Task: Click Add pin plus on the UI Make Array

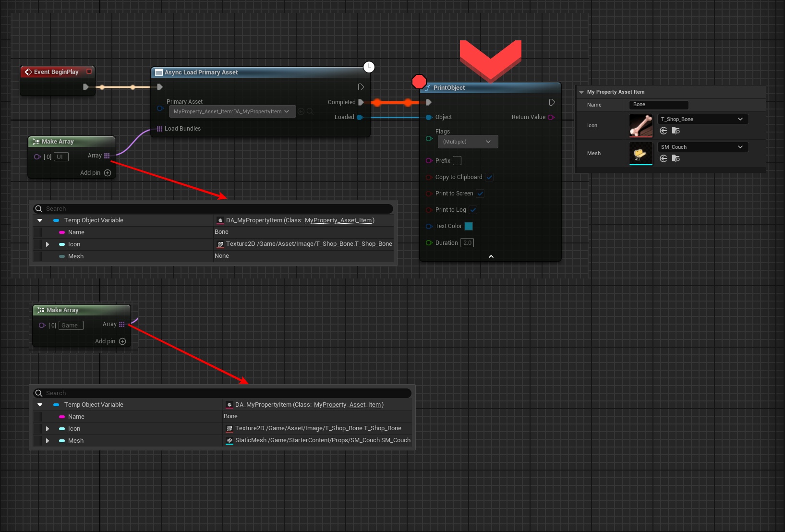Action: (108, 173)
